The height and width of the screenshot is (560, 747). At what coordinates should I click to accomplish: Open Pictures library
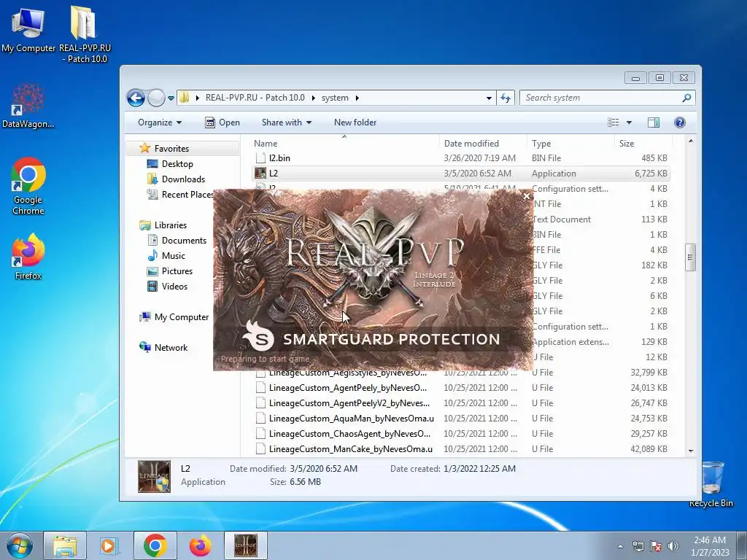169,271
